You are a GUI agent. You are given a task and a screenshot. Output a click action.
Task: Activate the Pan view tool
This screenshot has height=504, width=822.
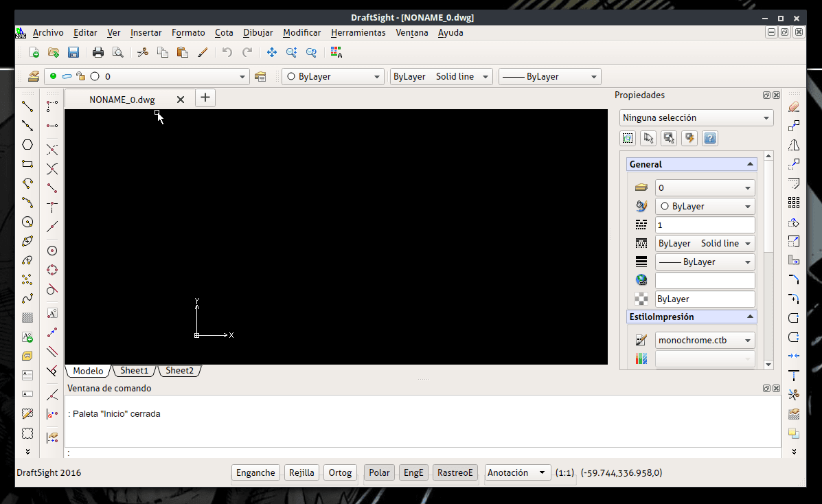[271, 52]
